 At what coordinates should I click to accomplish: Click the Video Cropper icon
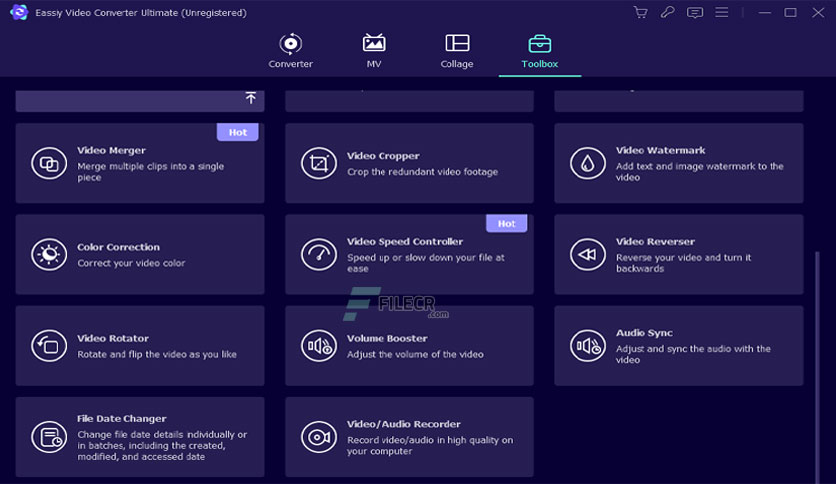click(319, 163)
